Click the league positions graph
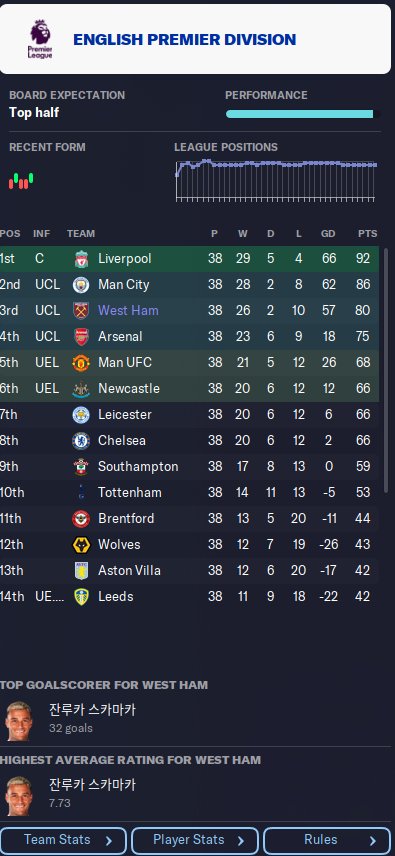This screenshot has height=856, width=395. pyautogui.click(x=276, y=180)
